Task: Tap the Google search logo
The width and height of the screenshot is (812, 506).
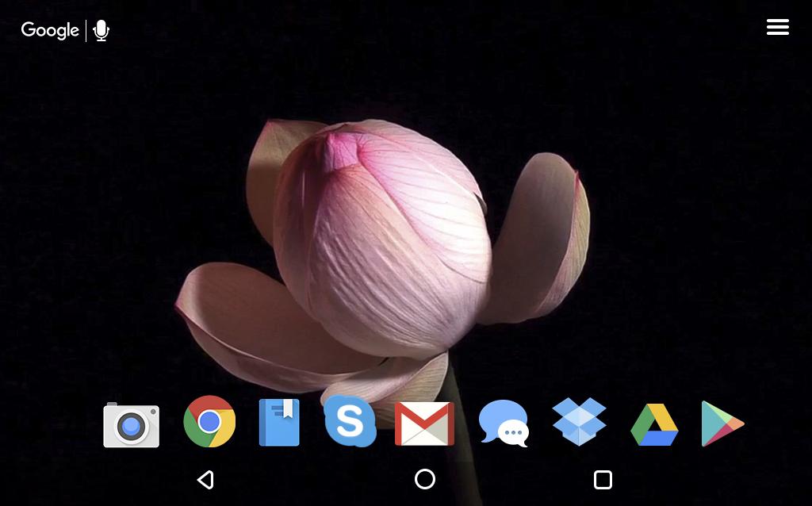Action: [50, 31]
